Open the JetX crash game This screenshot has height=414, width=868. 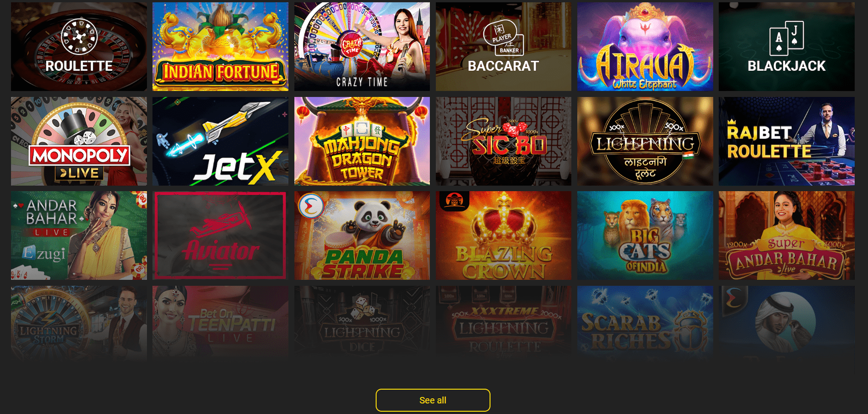pyautogui.click(x=220, y=141)
